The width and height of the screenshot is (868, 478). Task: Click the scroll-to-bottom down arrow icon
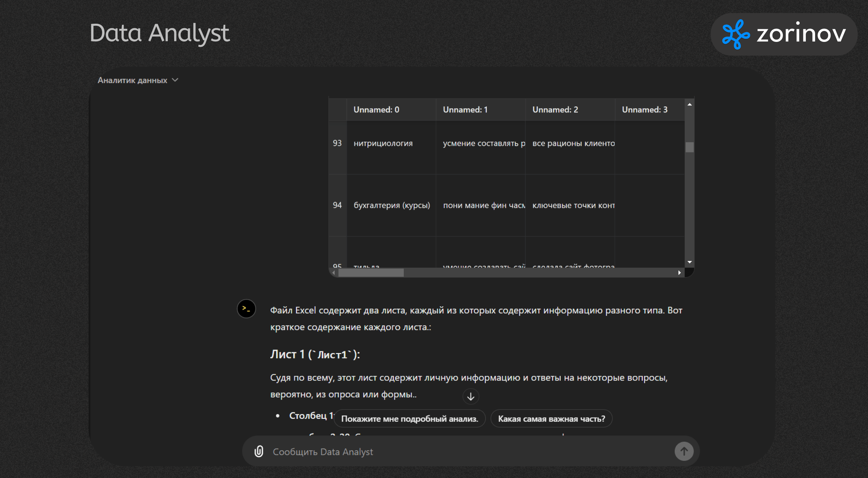point(471,397)
